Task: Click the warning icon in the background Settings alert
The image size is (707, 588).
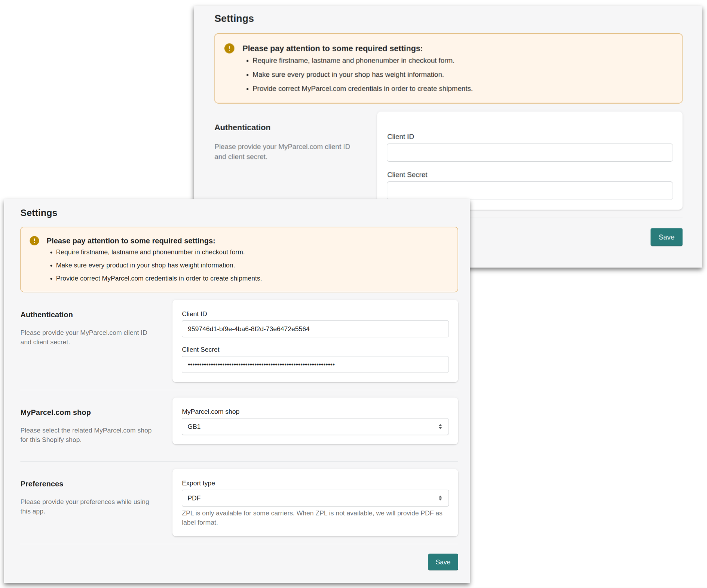Action: point(229,48)
